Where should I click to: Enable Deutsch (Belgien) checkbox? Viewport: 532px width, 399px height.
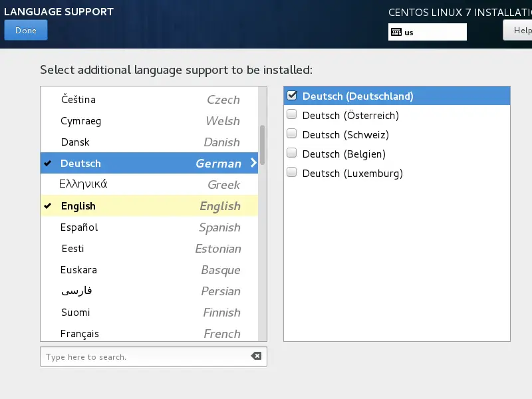point(292,153)
